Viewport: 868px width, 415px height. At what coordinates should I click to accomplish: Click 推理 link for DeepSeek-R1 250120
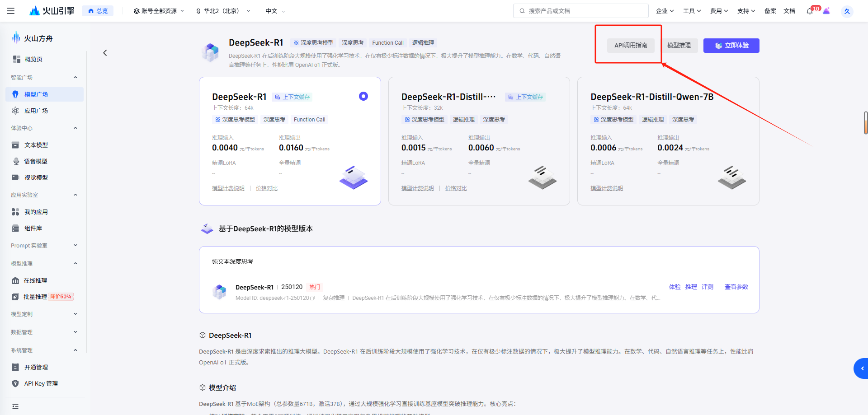(x=691, y=287)
